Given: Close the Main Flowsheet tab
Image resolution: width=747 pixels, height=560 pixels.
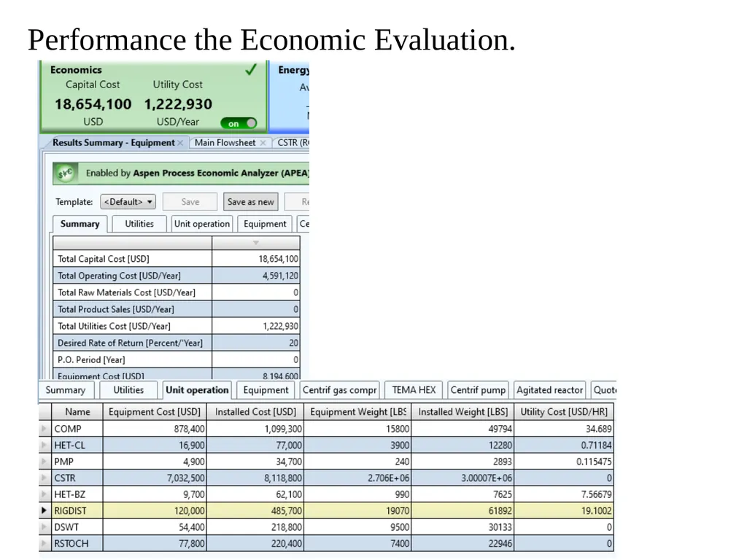Looking at the screenshot, I should point(263,143).
